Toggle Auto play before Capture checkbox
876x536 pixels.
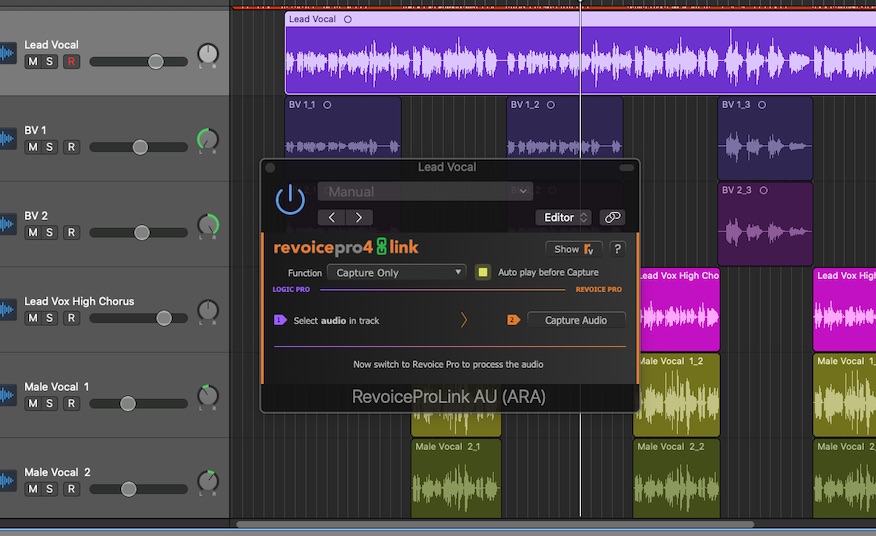coord(483,272)
